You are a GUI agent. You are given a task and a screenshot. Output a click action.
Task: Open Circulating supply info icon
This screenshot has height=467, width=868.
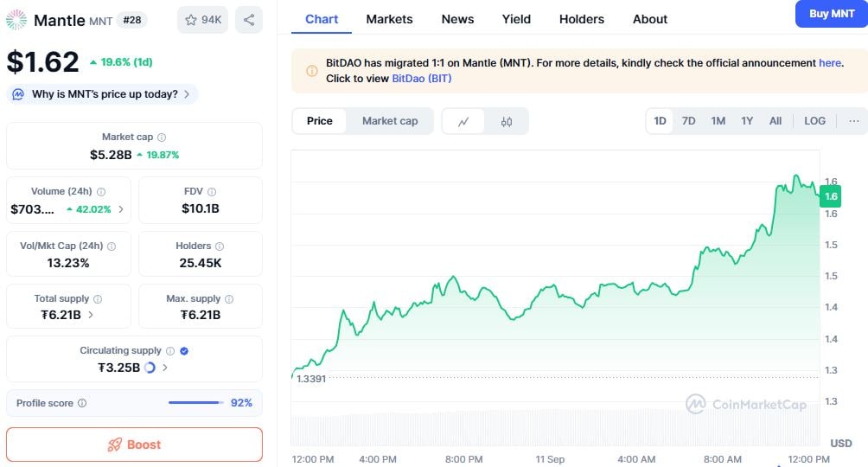point(170,350)
